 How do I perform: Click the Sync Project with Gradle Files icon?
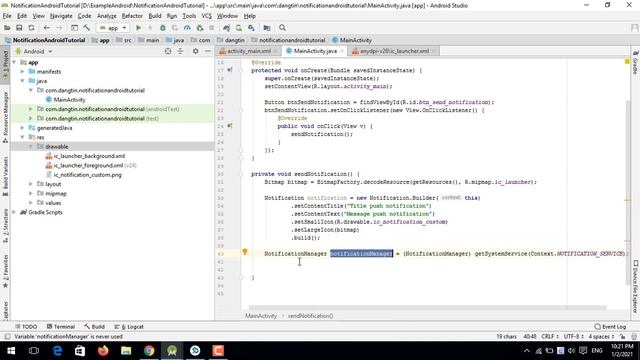tap(227, 28)
